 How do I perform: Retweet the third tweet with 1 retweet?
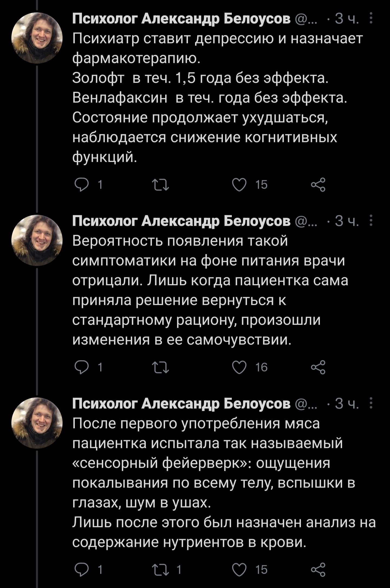click(x=160, y=570)
